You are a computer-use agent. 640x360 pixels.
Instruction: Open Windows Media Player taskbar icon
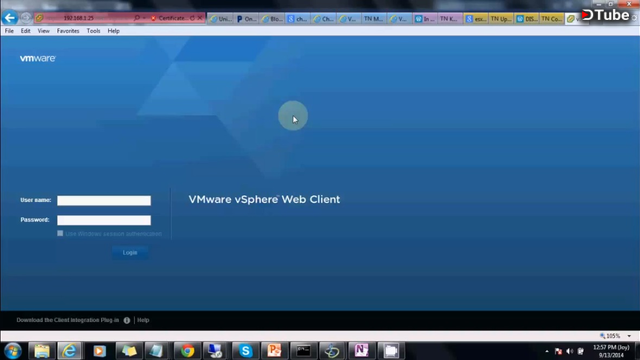[x=99, y=351]
